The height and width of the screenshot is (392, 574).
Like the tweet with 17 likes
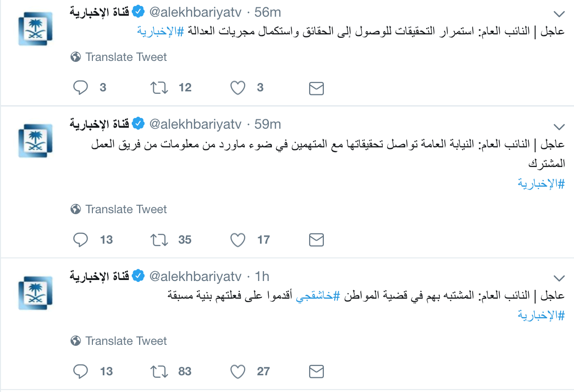(x=237, y=240)
